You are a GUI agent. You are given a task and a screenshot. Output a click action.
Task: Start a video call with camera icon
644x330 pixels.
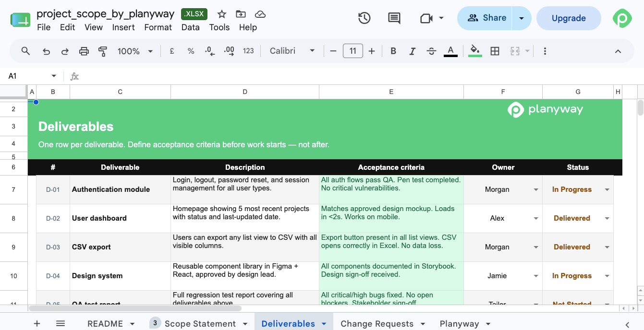[426, 18]
